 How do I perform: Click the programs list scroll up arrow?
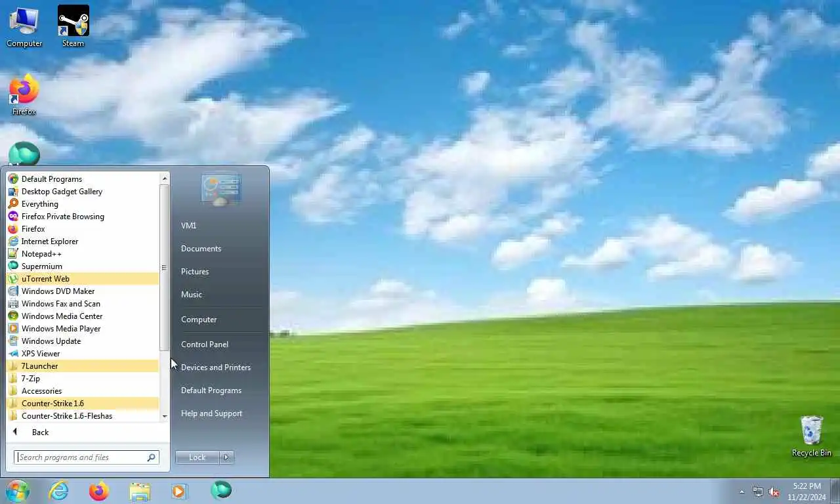[165, 178]
